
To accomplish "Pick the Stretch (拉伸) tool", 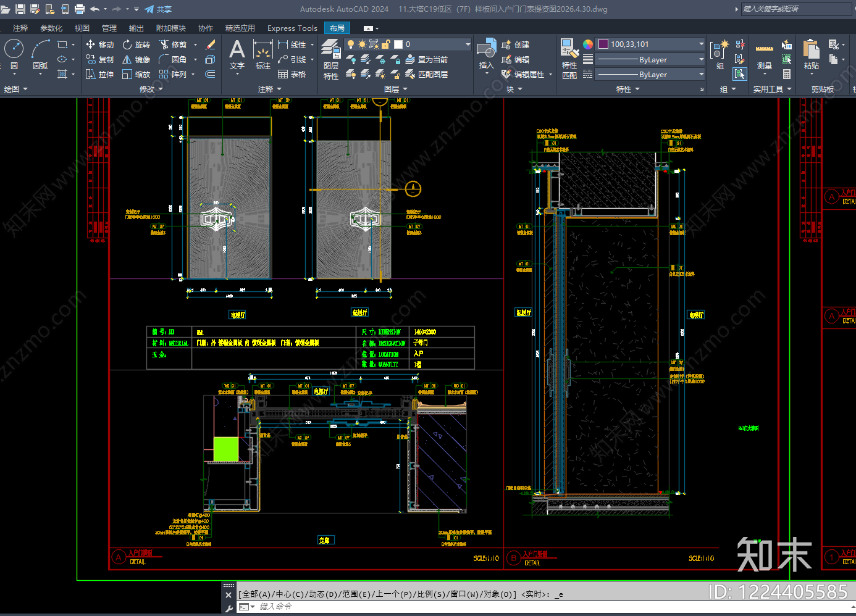I will [x=99, y=74].
